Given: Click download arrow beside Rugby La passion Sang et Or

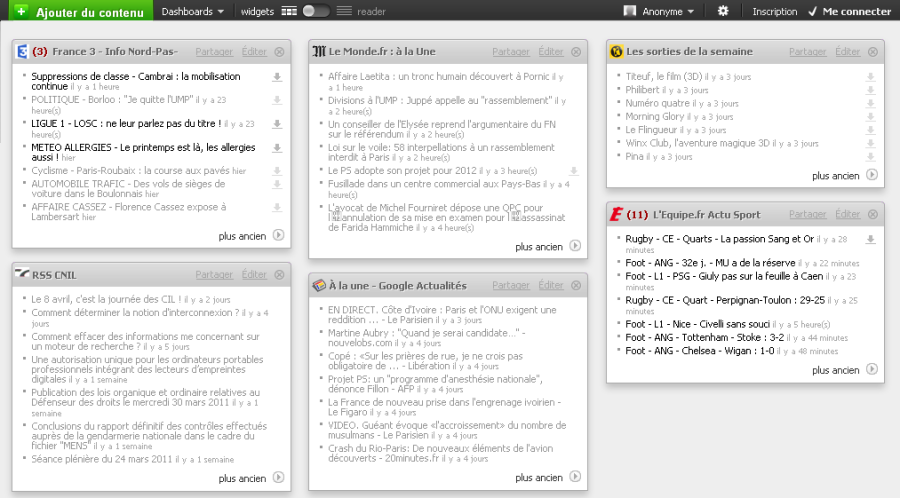Looking at the screenshot, I should (x=871, y=240).
